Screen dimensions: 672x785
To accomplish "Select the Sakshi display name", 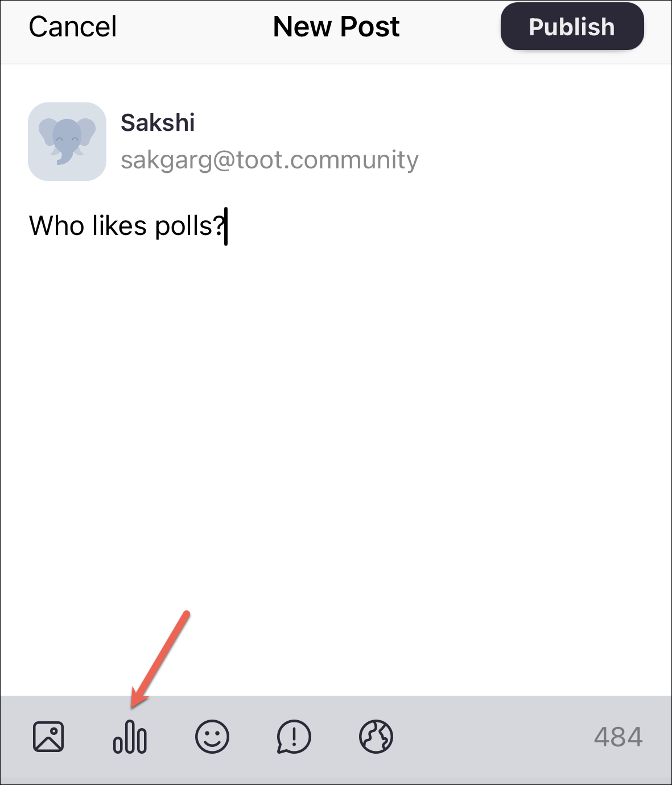I will pos(158,122).
